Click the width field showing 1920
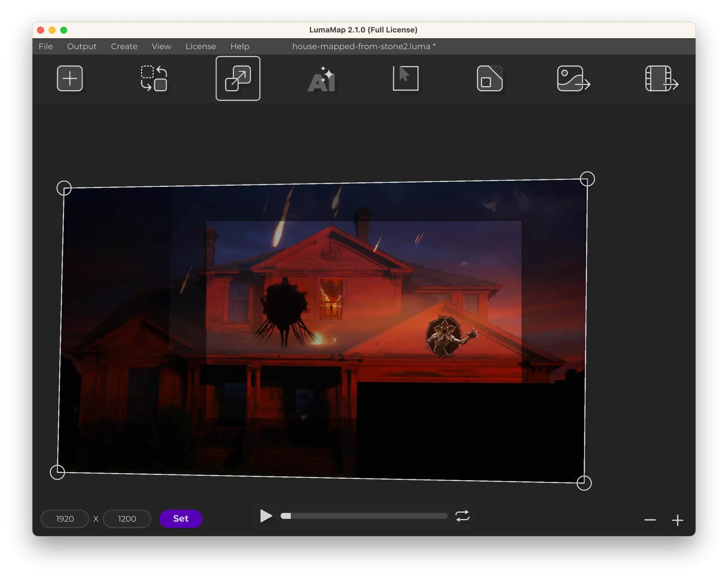The image size is (728, 579). pyautogui.click(x=65, y=518)
